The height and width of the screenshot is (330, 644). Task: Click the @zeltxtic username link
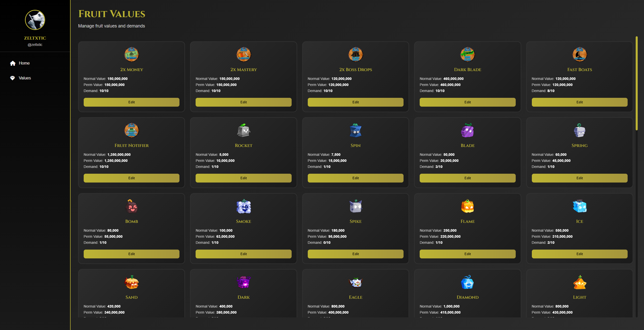(x=35, y=44)
